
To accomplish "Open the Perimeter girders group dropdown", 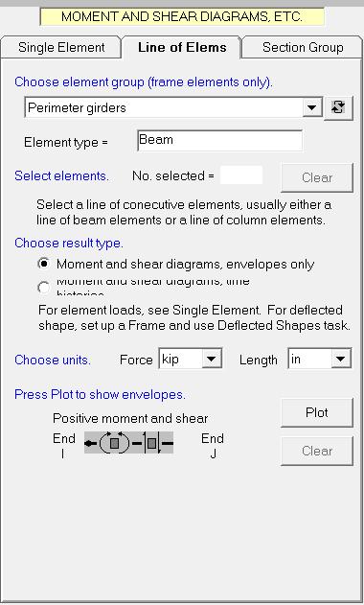I will coord(312,108).
